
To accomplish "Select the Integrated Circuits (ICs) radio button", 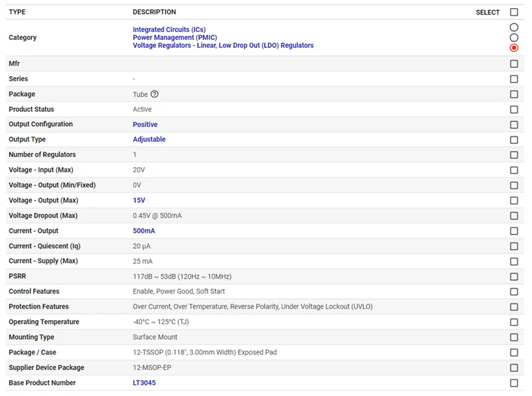I will coord(514,27).
